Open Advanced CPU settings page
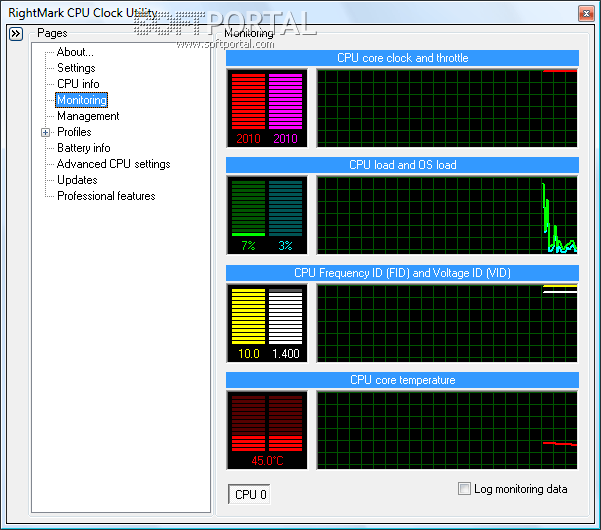 click(113, 164)
